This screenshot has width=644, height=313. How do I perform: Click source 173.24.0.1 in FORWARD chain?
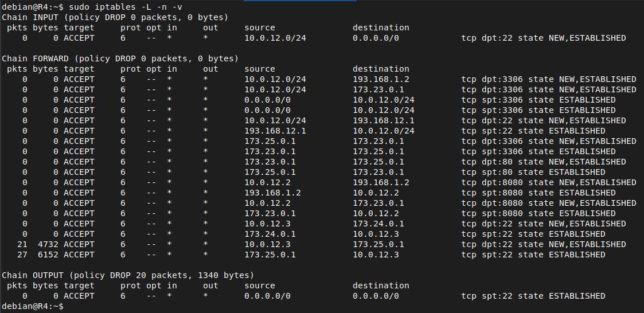[270, 234]
